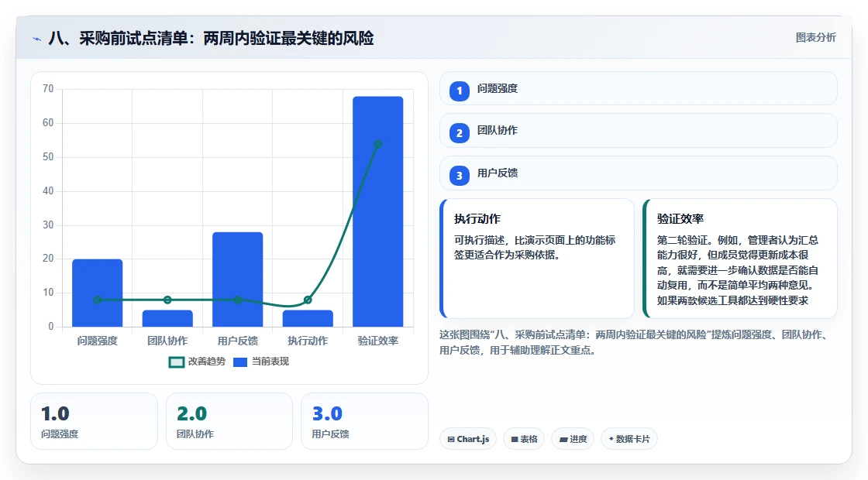868x480 pixels.
Task: Select the Chart.js tag
Action: coord(468,439)
